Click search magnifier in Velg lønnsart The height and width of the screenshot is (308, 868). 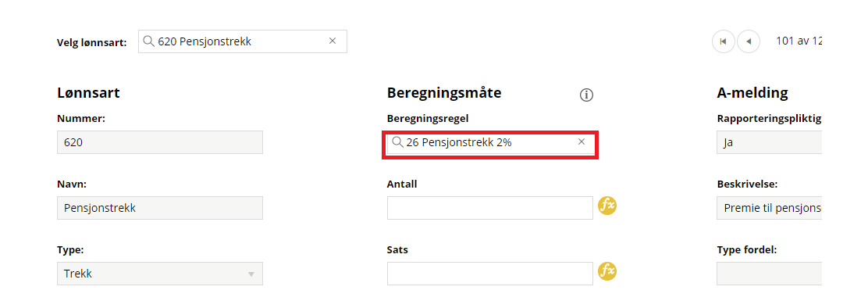[148, 41]
